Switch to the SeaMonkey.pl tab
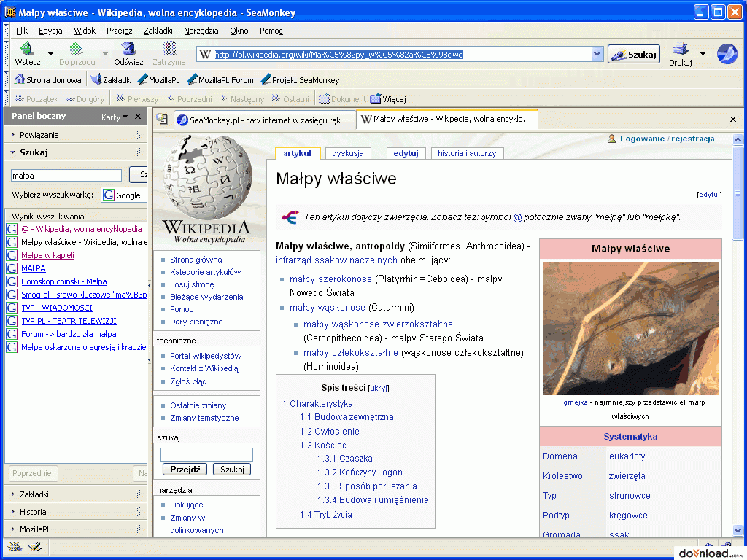Screen dimensions: 747x560 click(x=265, y=120)
